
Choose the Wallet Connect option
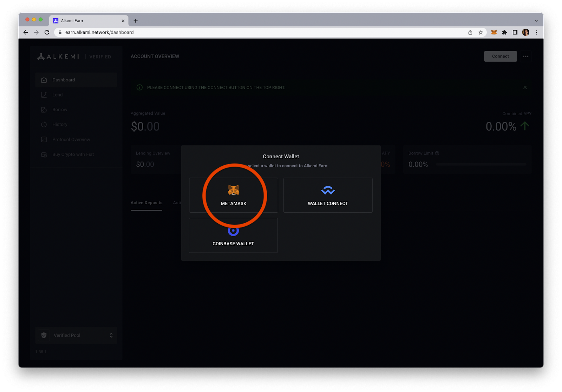(x=328, y=195)
